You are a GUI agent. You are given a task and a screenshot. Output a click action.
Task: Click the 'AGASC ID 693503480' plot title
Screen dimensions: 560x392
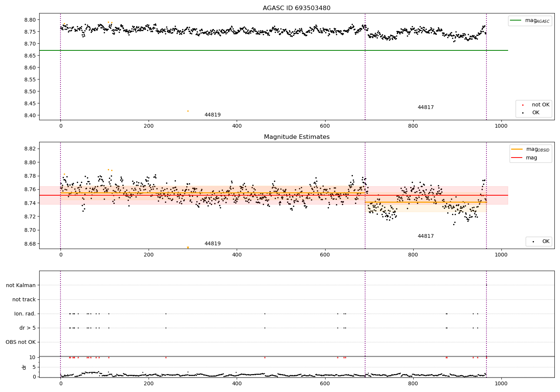pyautogui.click(x=296, y=8)
